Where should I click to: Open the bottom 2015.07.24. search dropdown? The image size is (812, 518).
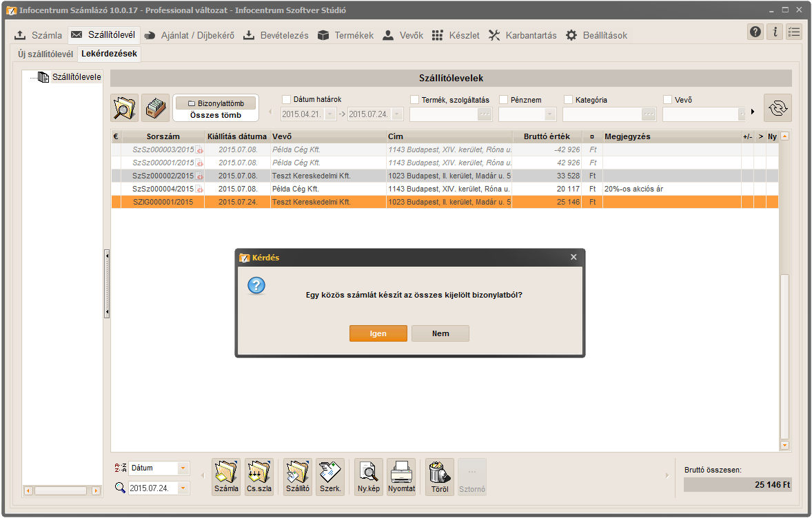coord(183,488)
